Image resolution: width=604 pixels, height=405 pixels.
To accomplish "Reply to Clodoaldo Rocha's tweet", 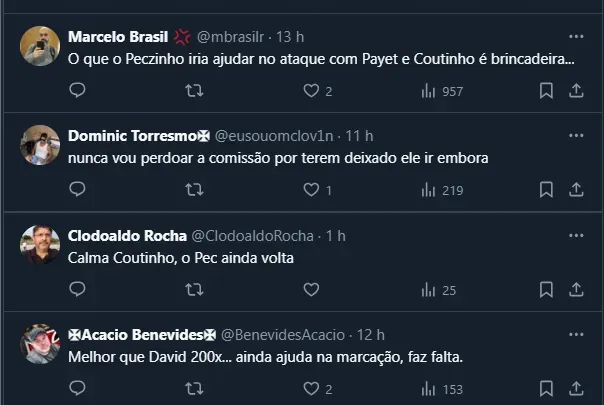I will [78, 290].
